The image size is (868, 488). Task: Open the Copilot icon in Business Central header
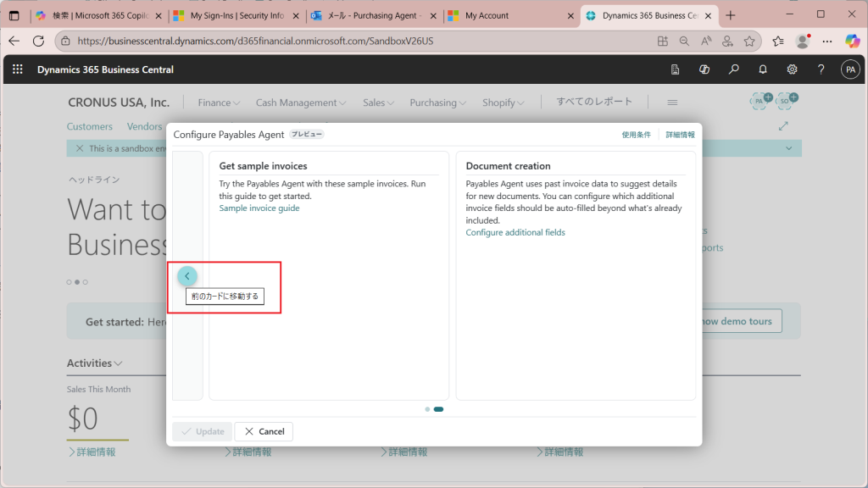[x=704, y=69]
